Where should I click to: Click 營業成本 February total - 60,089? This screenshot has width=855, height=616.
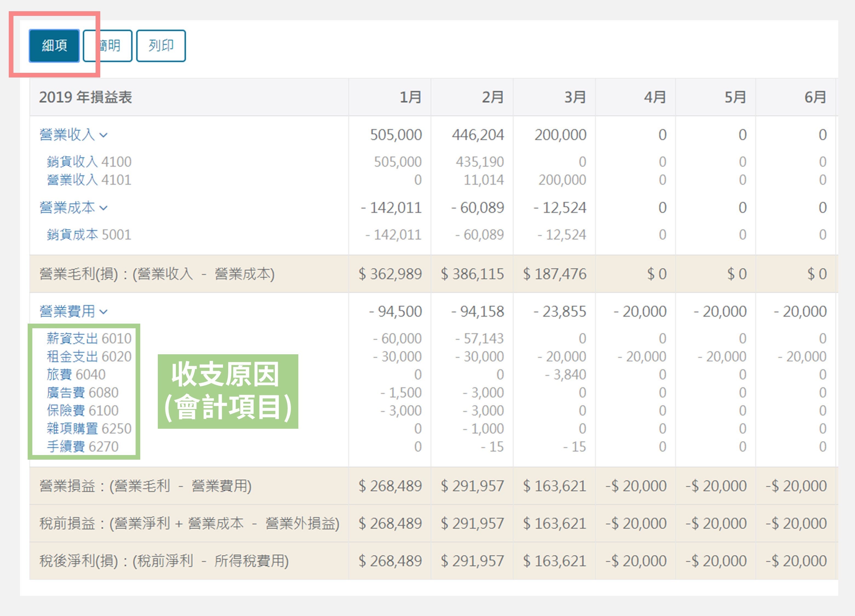pyautogui.click(x=478, y=207)
